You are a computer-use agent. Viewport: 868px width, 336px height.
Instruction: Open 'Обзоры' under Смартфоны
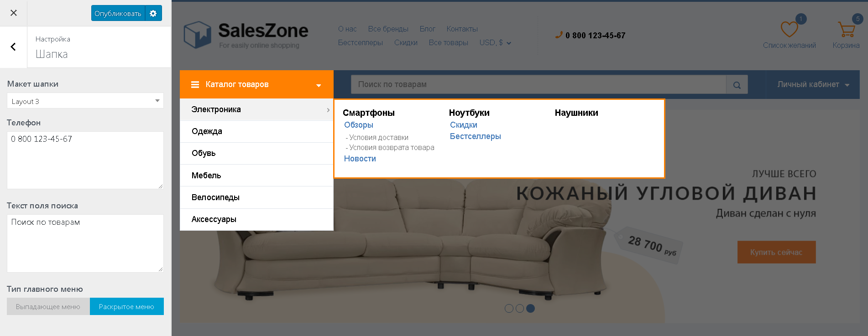click(x=359, y=125)
